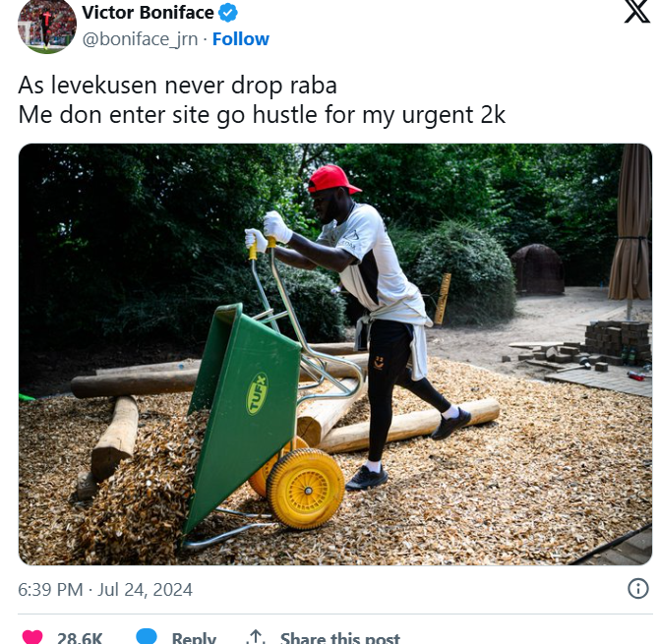
Task: Click the blue reply bubble icon
Action: pos(147,636)
